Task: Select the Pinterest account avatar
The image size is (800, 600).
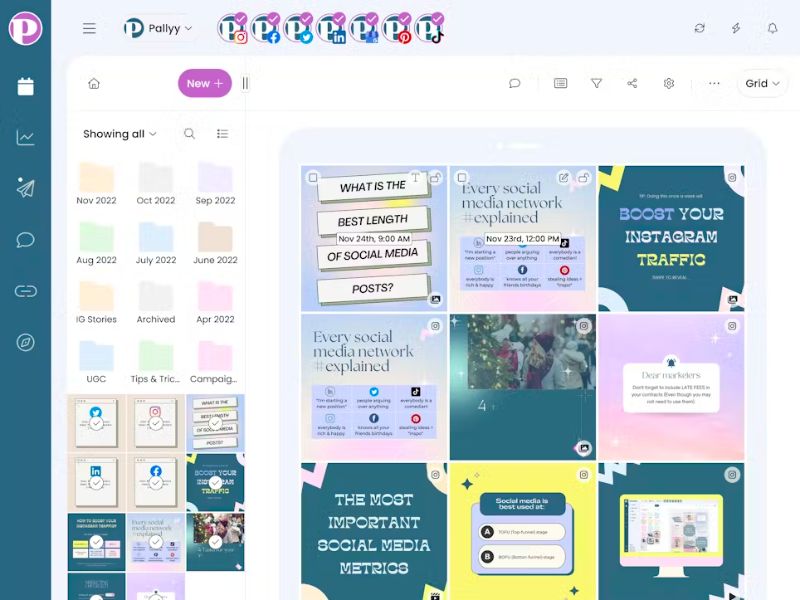Action: pos(399,28)
